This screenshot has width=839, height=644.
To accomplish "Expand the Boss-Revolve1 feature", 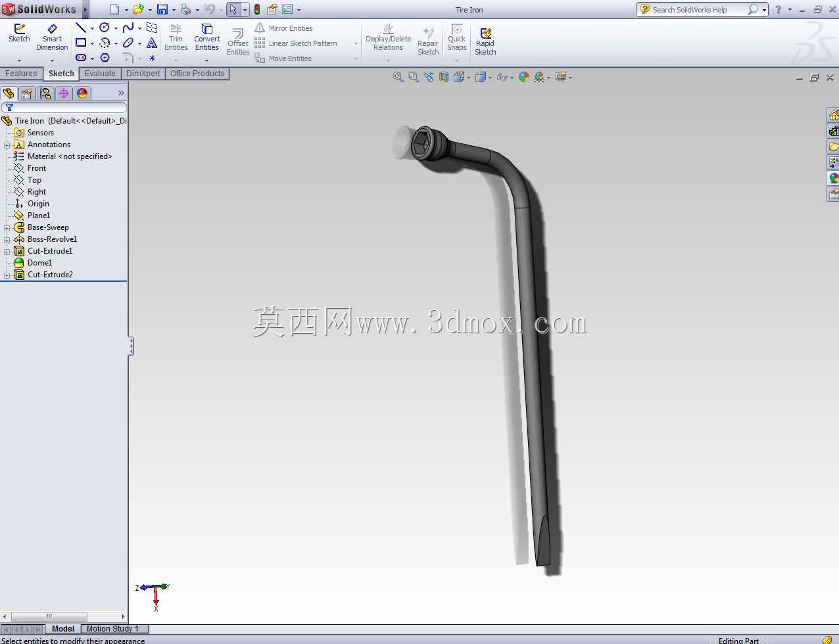I will coord(7,239).
